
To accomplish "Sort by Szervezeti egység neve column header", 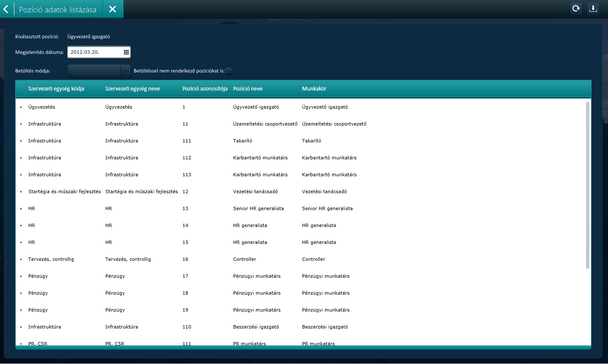I will 132,89.
